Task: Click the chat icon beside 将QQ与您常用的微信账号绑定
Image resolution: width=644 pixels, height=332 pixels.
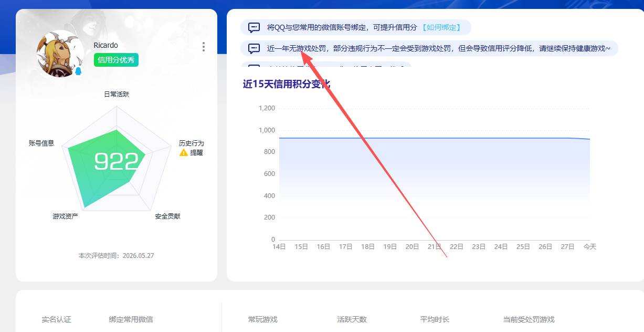Action: 254,27
